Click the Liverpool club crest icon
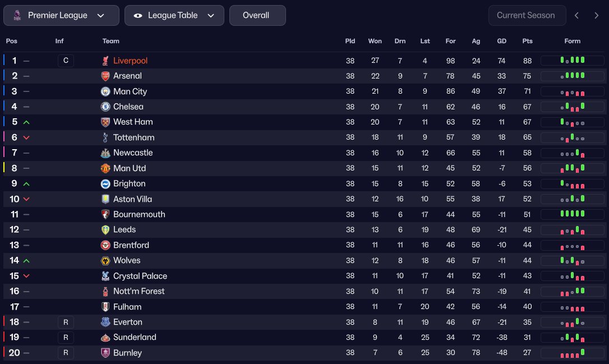Viewport: 609px width, 364px height. [x=105, y=61]
